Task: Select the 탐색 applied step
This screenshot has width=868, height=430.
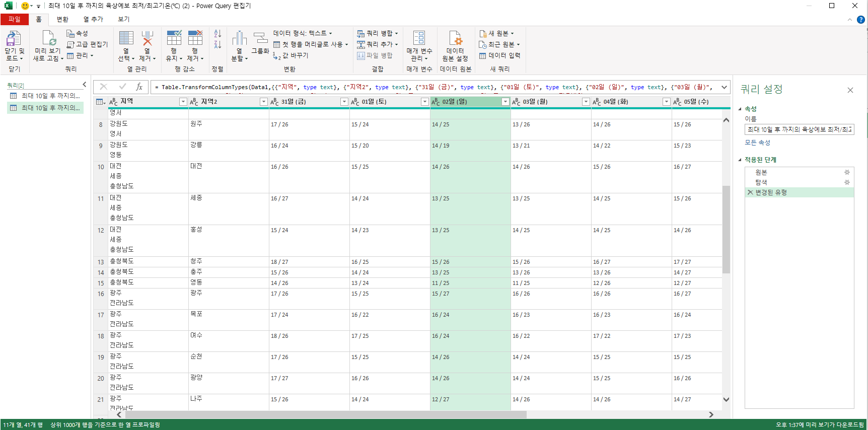Action: (799, 182)
